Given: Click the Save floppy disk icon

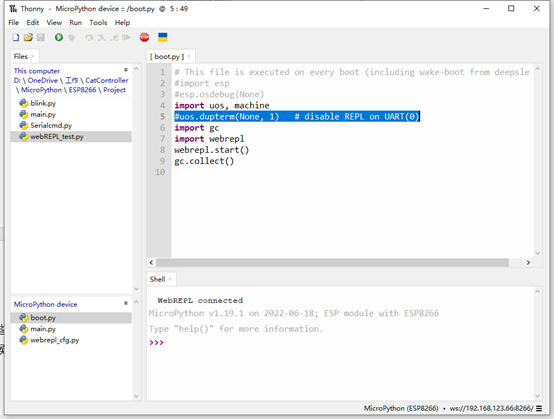Looking at the screenshot, I should tap(41, 37).
